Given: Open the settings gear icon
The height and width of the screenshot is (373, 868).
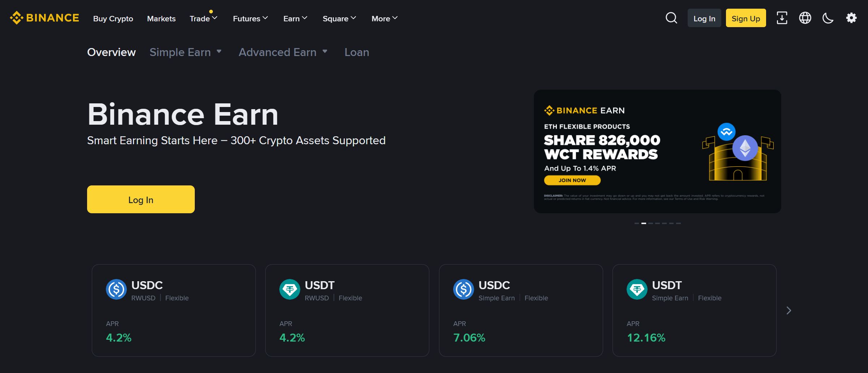Looking at the screenshot, I should click(851, 18).
